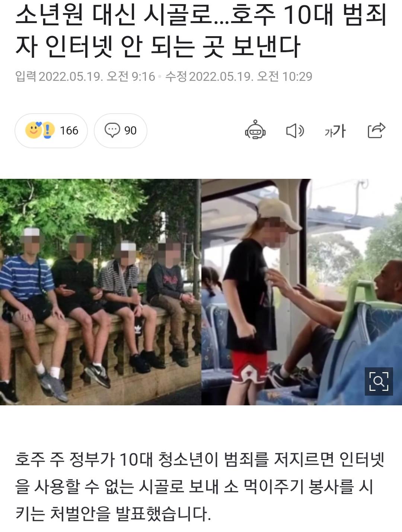Tap the blue exclamation mark emoji
The image size is (402, 532).
pyautogui.click(x=48, y=130)
